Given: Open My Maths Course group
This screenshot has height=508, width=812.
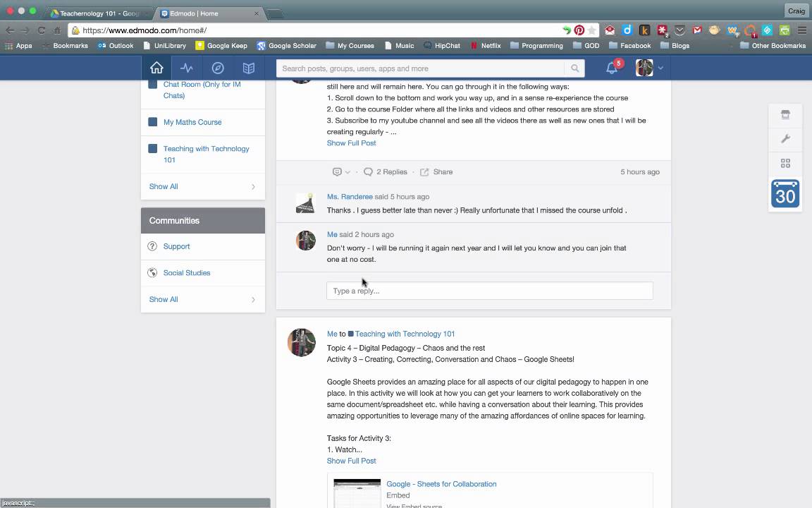Looking at the screenshot, I should [x=192, y=122].
